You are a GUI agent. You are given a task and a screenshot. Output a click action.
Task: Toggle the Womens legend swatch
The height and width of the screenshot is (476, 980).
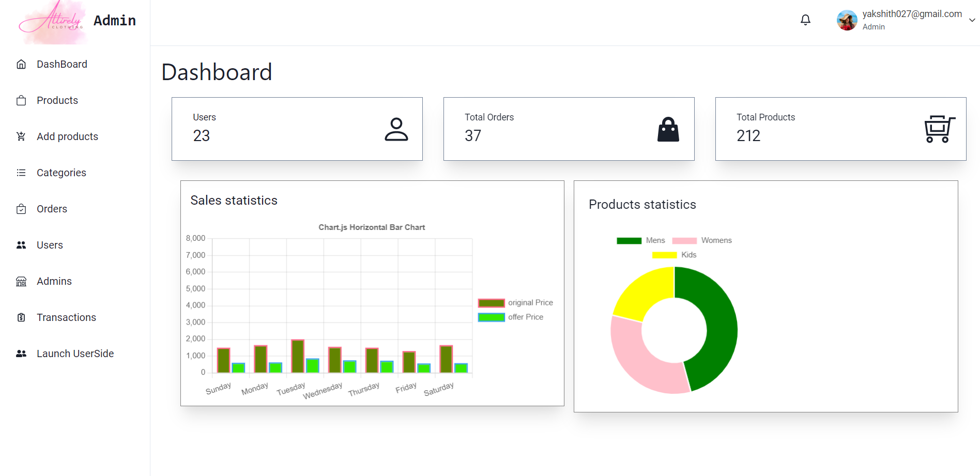coord(684,240)
